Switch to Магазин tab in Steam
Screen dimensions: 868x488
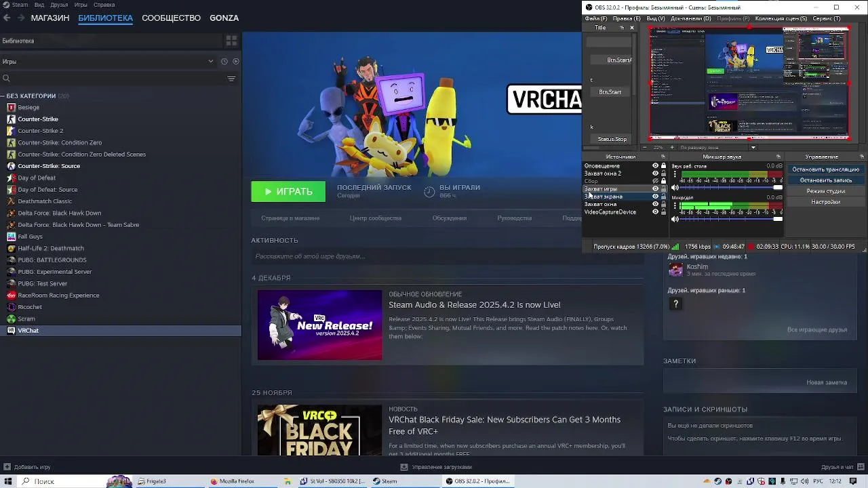pos(50,18)
